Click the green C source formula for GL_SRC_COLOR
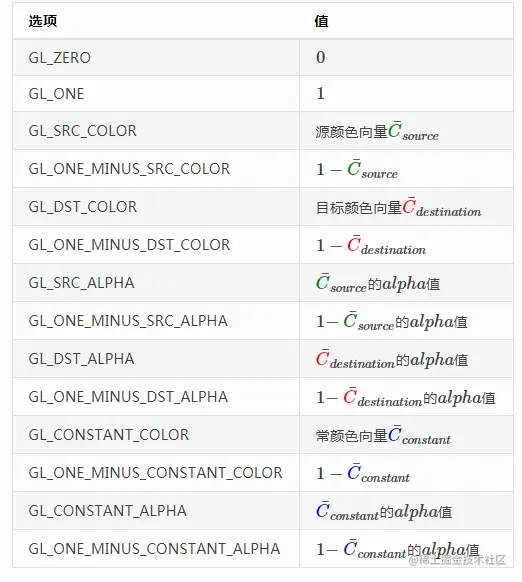The height and width of the screenshot is (582, 522). [413, 131]
